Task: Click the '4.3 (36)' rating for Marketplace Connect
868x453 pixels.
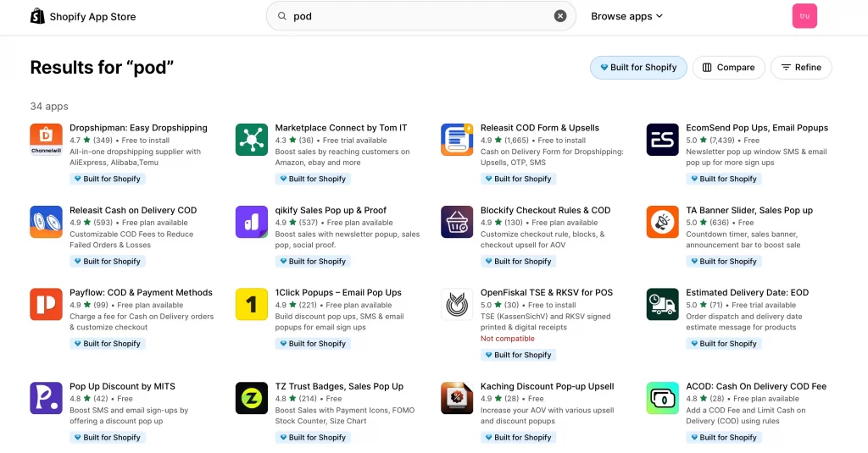Action: [294, 141]
